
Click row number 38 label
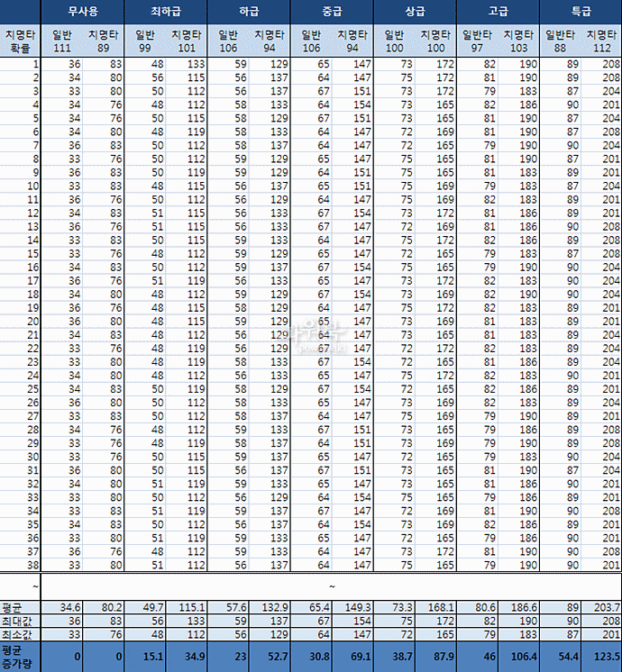tap(20, 564)
